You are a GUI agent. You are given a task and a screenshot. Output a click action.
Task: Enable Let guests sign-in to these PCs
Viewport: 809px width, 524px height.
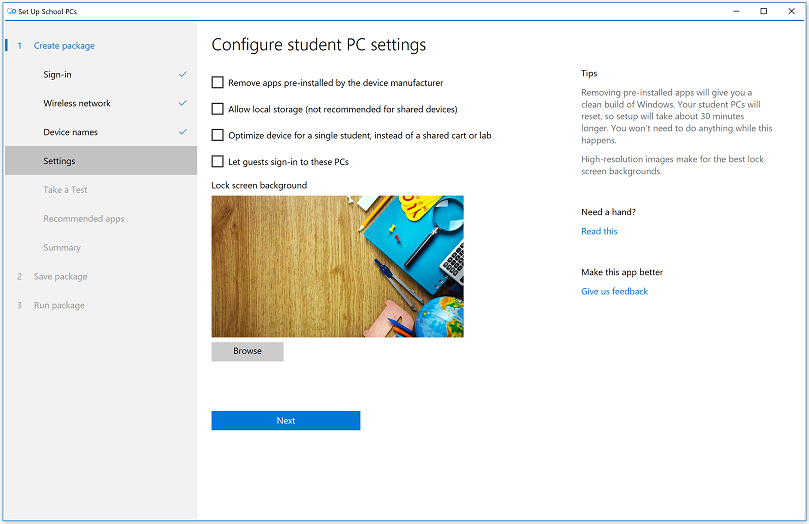click(x=218, y=161)
